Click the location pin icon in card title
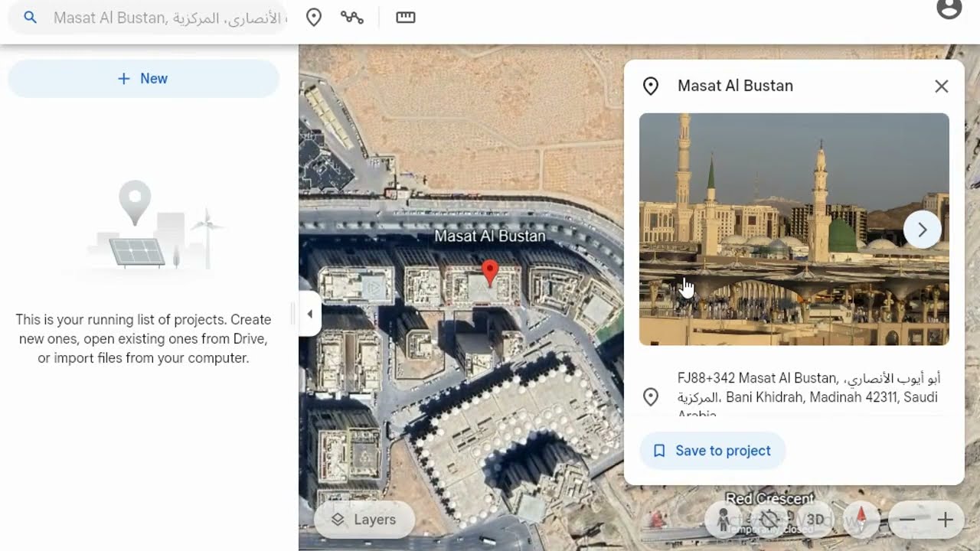Screen dimensions: 980x551 (651, 86)
